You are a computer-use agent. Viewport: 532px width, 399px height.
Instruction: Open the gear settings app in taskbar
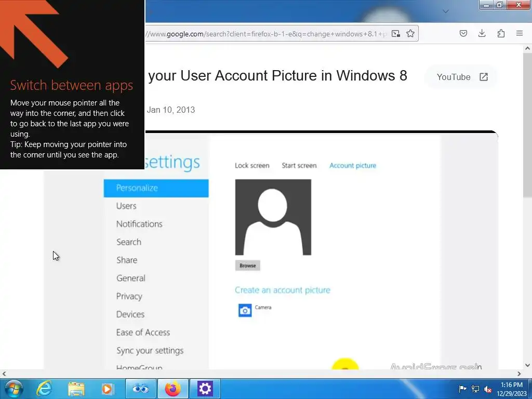205,389
